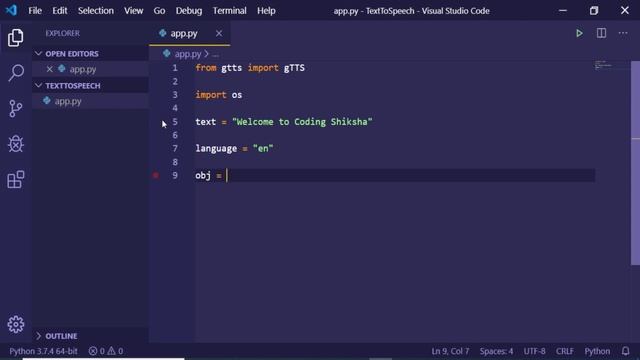Screen dimensions: 640x360
Task: Click the EXPLORER panel title
Action: pyautogui.click(x=62, y=33)
